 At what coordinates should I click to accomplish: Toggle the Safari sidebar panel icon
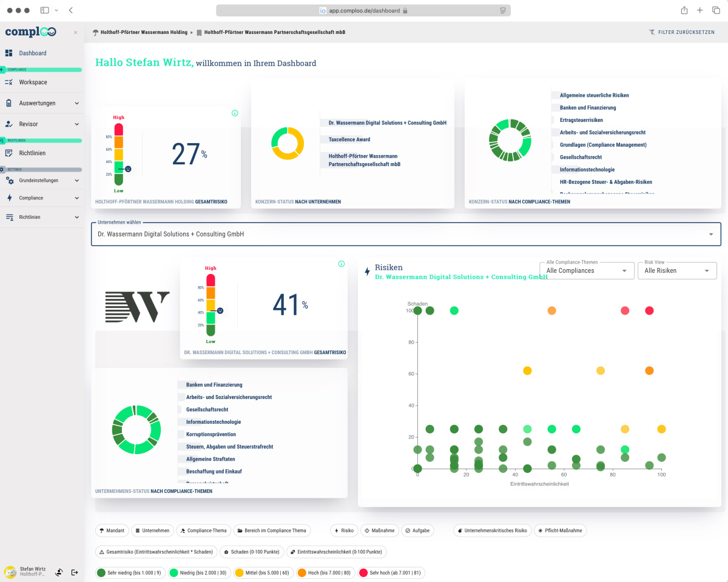[x=45, y=10]
